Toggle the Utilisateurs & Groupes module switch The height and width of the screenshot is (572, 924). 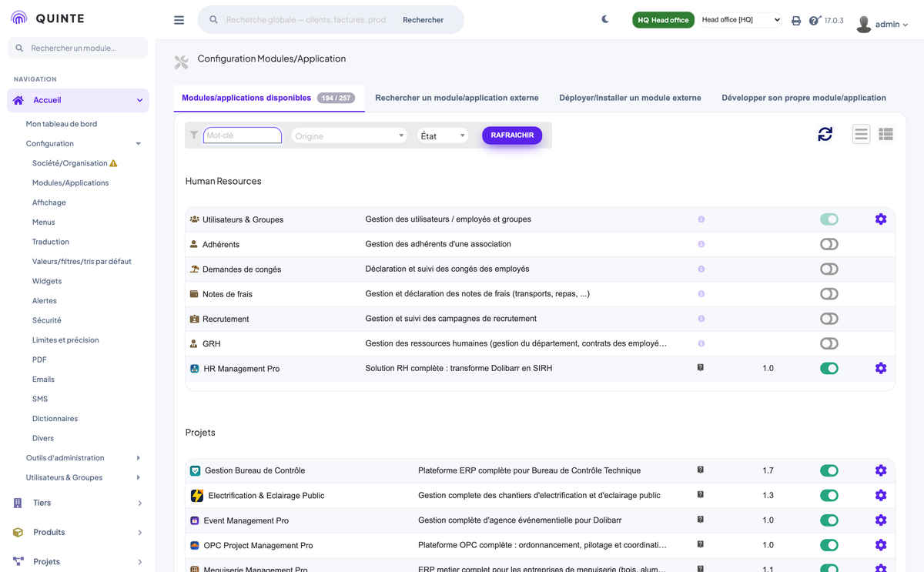[829, 219]
